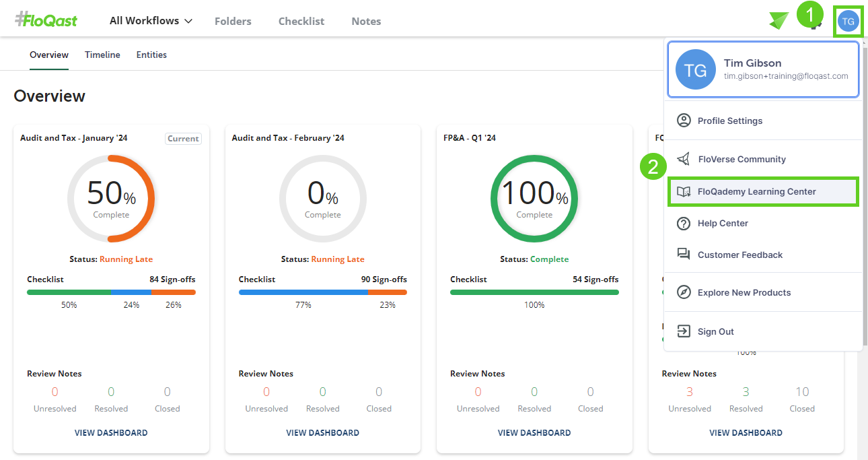Click the FP&A - Q1 '24 card title

471,138
